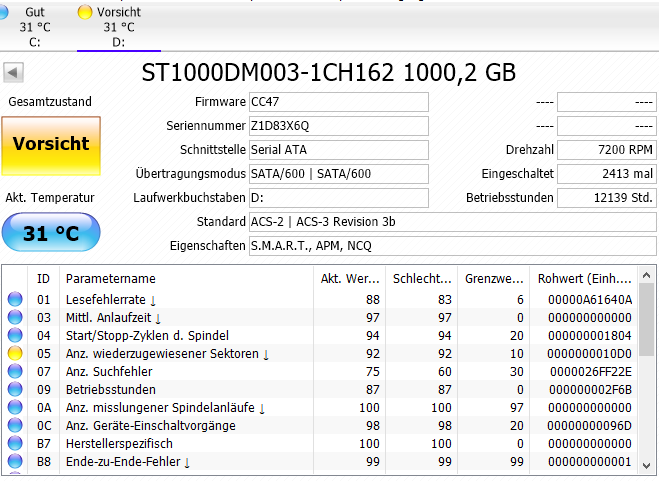659x481 pixels.
Task: Click the Laufwerkbuchstaben field D:
Action: click(339, 198)
